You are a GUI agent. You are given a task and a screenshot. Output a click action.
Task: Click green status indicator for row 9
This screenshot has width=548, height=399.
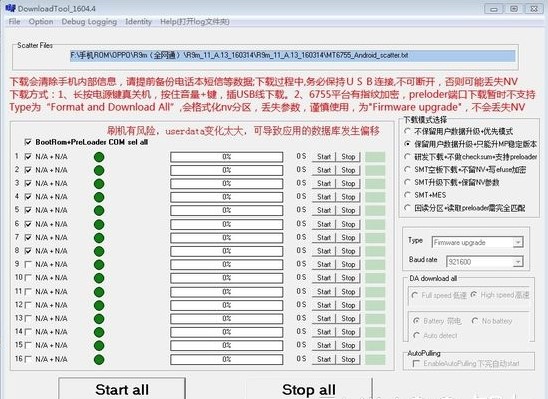99,264
